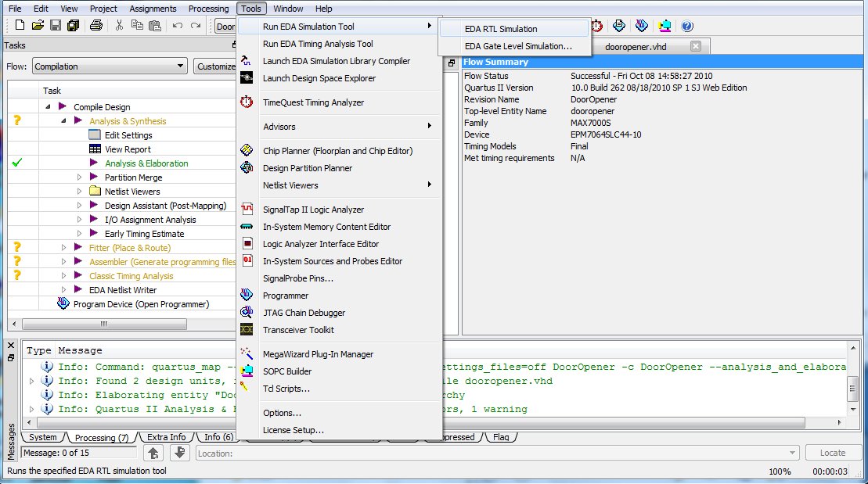Select EDA Gate Level Simulation

pos(518,46)
